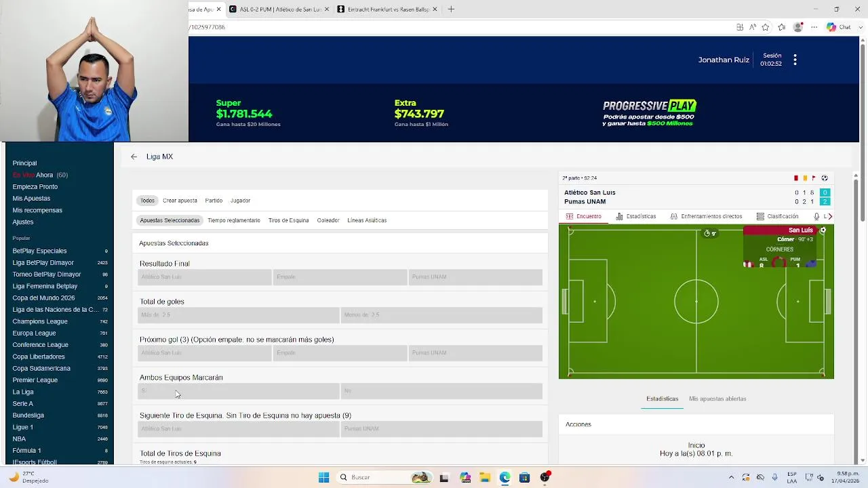Open Champions League in sidebar

point(40,321)
